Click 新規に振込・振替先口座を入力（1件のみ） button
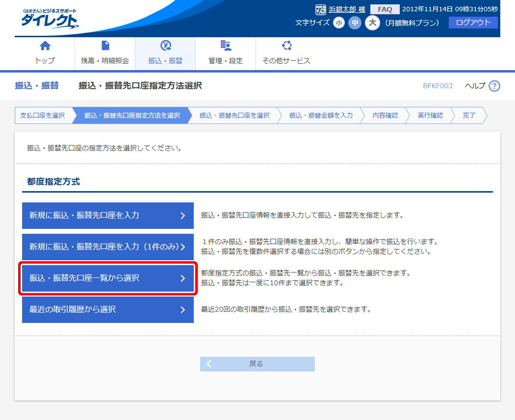 108,247
